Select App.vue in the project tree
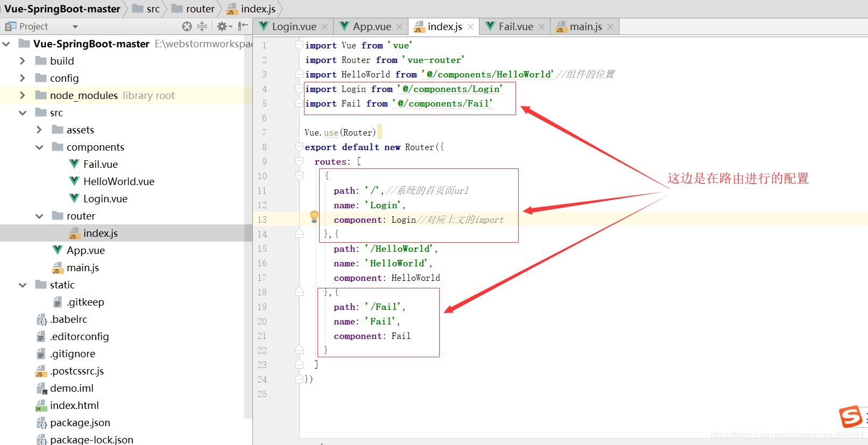This screenshot has width=868, height=445. tap(86, 250)
